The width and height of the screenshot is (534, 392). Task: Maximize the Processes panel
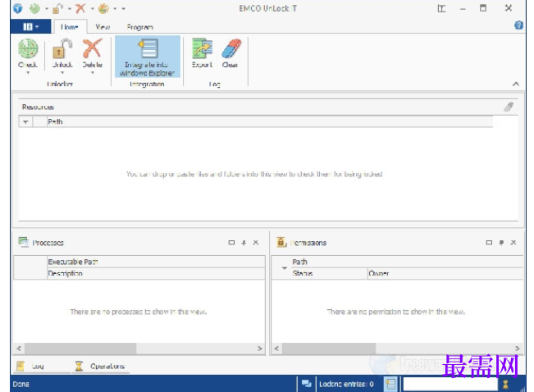tap(231, 243)
